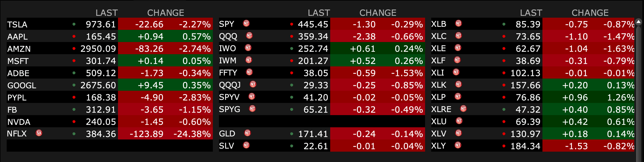The width and height of the screenshot is (644, 162).
Task: Sort by CHANGE column above SPY list
Action: coord(378,13)
